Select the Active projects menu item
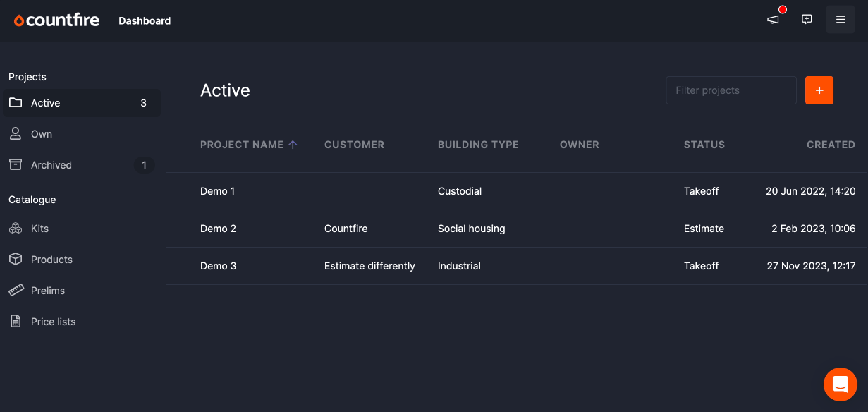This screenshot has height=412, width=868. click(x=82, y=103)
